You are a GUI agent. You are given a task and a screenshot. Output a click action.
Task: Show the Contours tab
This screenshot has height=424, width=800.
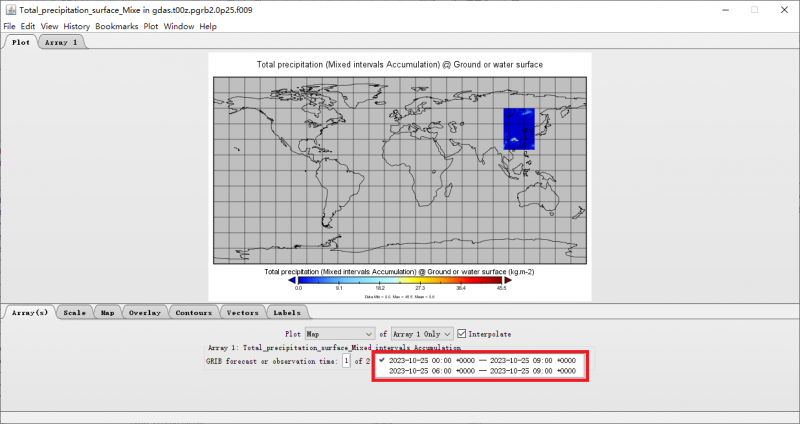[x=193, y=313]
